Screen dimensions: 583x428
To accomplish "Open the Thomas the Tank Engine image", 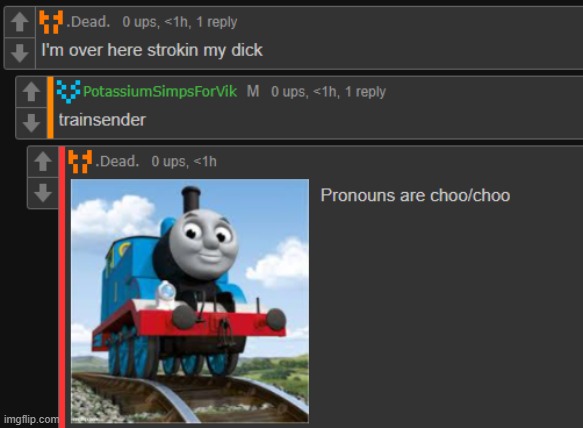I will click(x=190, y=301).
